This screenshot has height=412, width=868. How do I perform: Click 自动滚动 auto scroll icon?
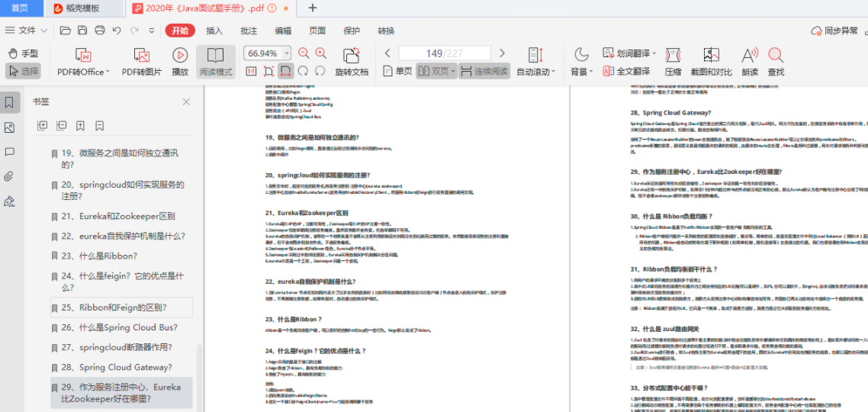[x=536, y=56]
